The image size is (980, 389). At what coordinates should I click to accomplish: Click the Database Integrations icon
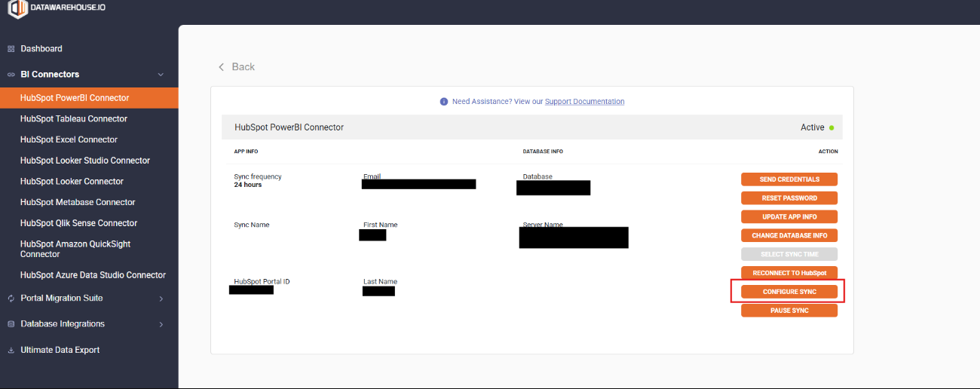coord(11,324)
